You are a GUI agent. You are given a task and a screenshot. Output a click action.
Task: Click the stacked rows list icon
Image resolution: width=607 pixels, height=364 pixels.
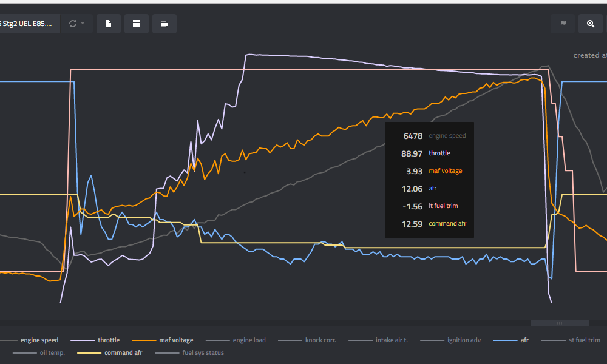pos(164,24)
